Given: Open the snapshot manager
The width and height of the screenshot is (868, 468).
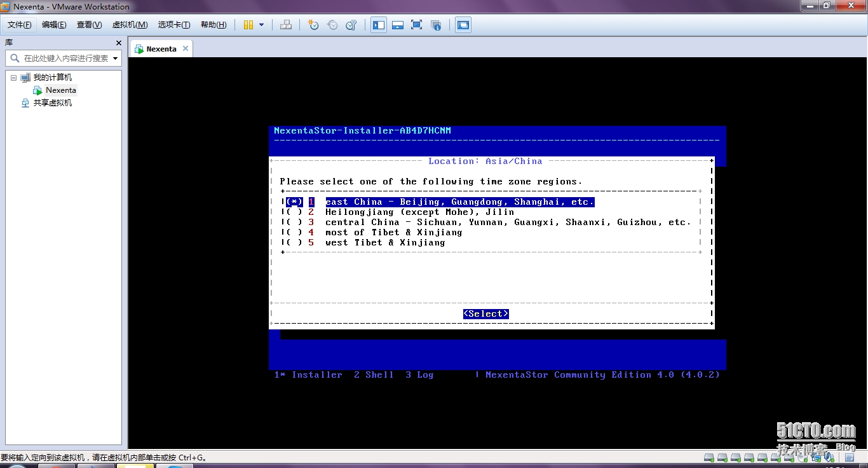Looking at the screenshot, I should (x=351, y=25).
